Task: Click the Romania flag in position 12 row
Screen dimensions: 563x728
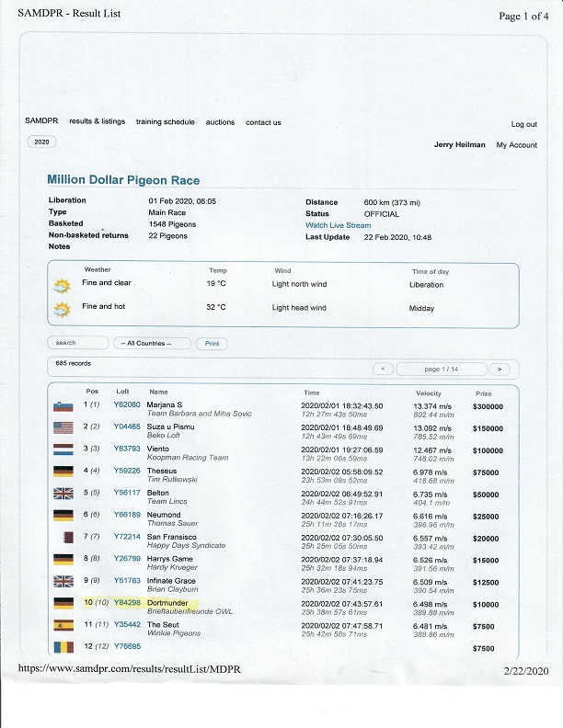Action: (x=63, y=648)
